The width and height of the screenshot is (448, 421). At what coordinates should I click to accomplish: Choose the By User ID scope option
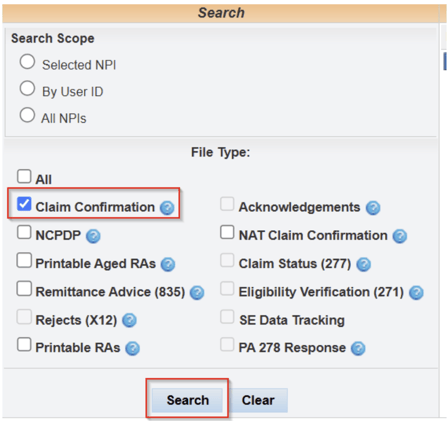coord(27,88)
